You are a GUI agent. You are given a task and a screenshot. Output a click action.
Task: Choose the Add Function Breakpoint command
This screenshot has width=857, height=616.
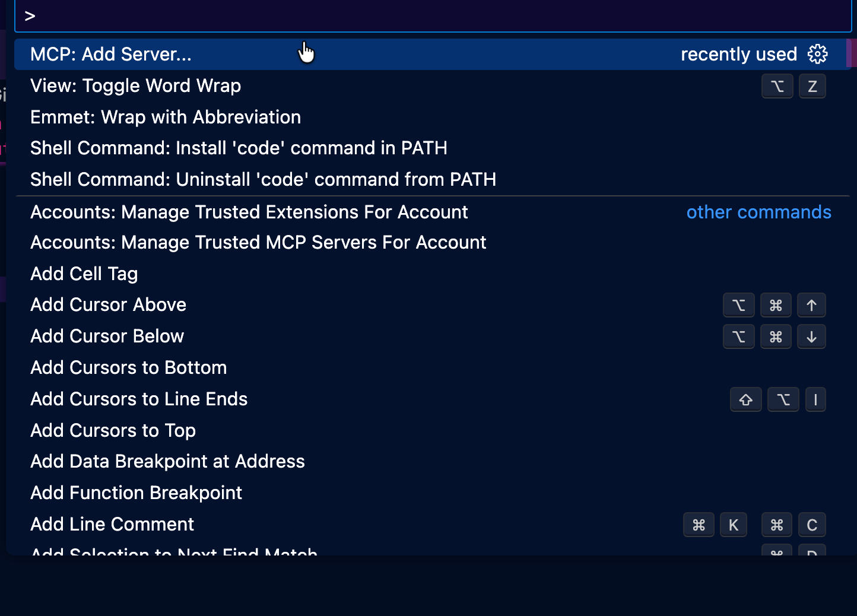point(136,493)
